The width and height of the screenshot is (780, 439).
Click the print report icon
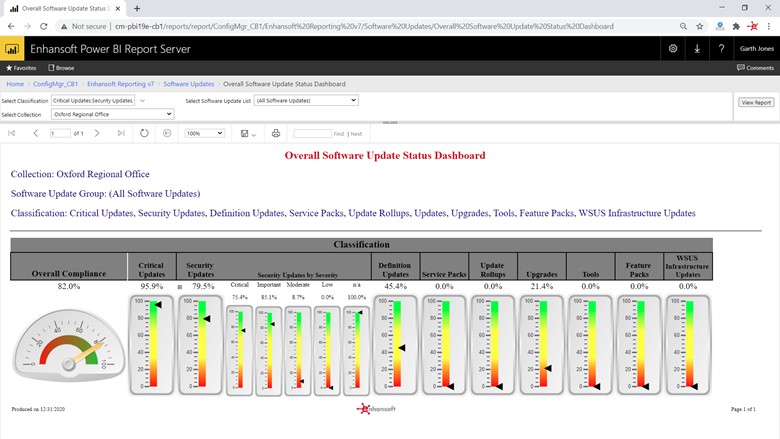click(276, 133)
